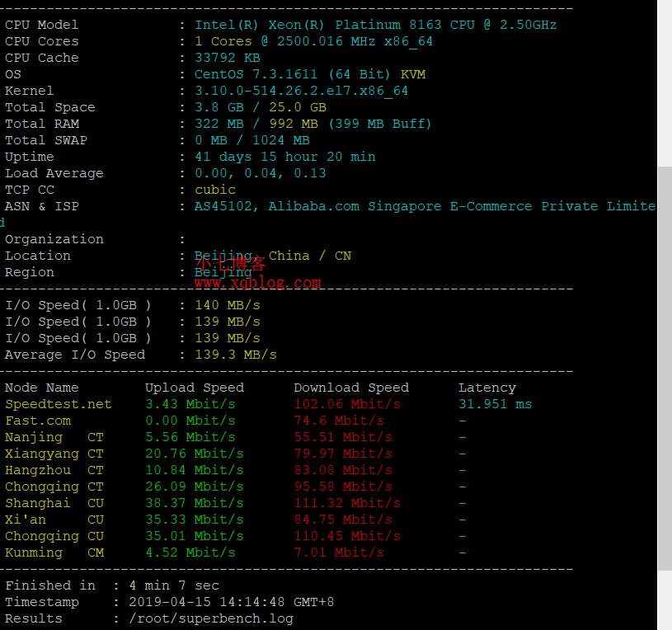Click the 'Download Speed' column header
This screenshot has width=672, height=630.
[351, 388]
